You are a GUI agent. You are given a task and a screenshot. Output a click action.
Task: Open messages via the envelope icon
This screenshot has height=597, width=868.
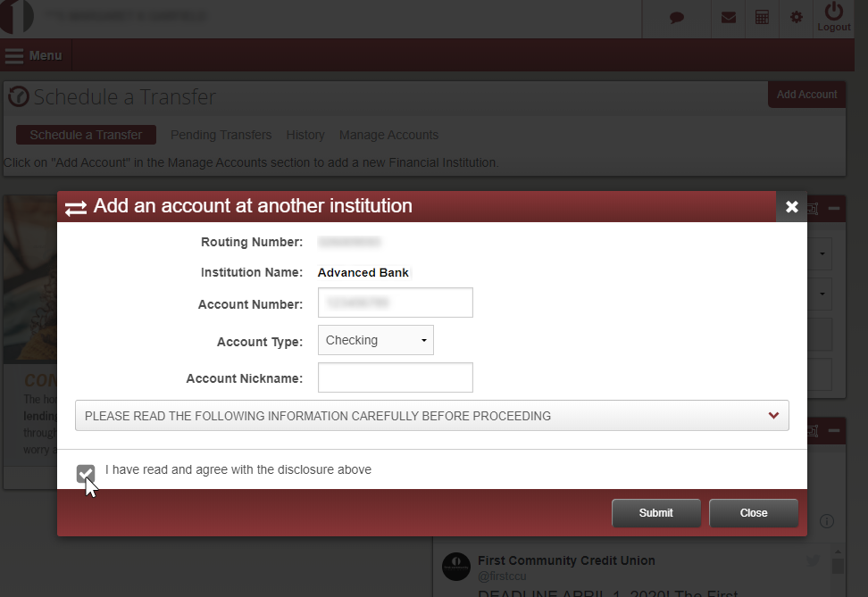(729, 18)
